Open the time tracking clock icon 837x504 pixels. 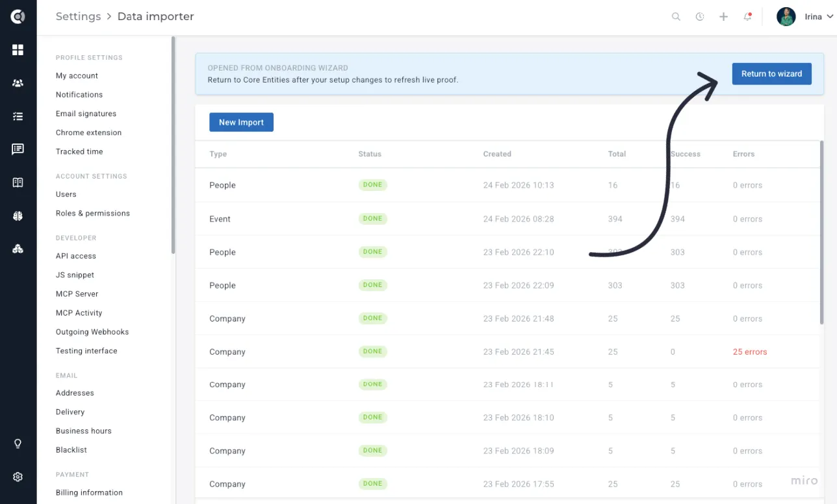[700, 17]
